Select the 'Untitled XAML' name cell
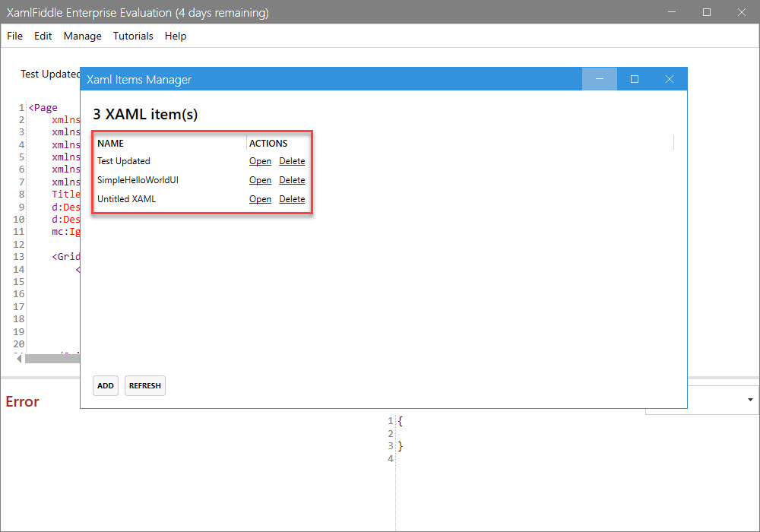Image resolution: width=760 pixels, height=532 pixels. (x=126, y=198)
